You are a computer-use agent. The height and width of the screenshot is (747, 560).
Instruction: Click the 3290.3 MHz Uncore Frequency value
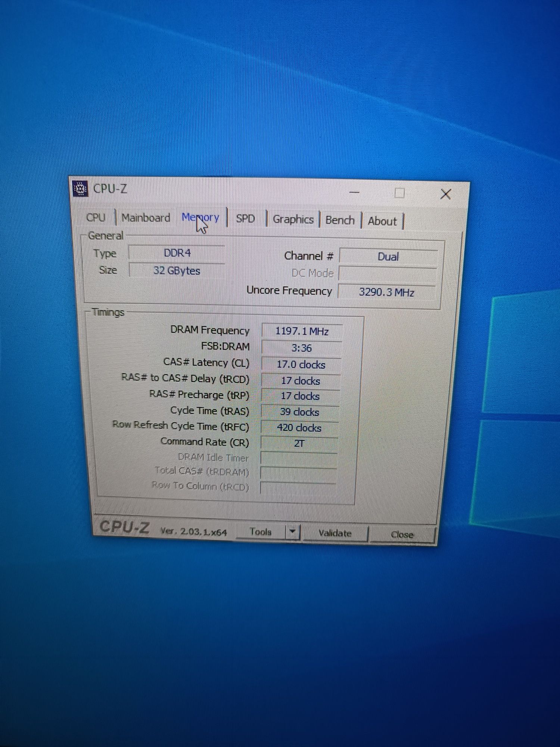click(x=386, y=292)
